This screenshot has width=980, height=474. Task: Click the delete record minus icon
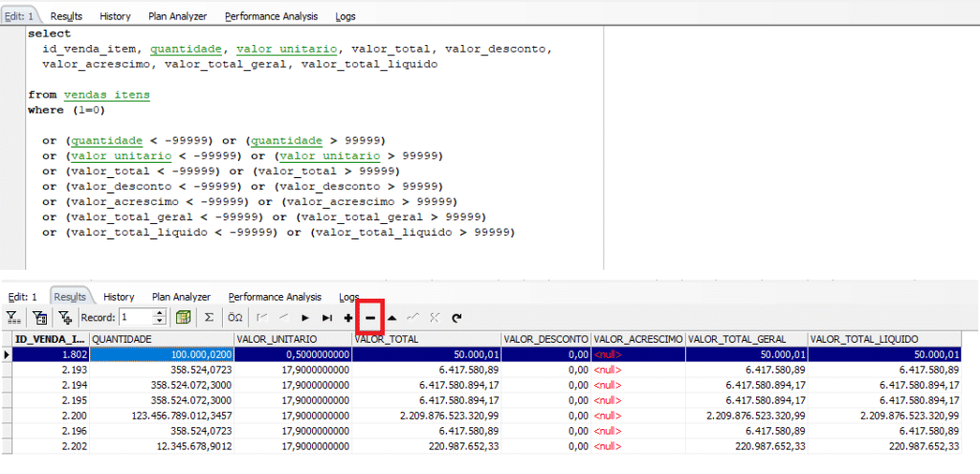point(369,317)
